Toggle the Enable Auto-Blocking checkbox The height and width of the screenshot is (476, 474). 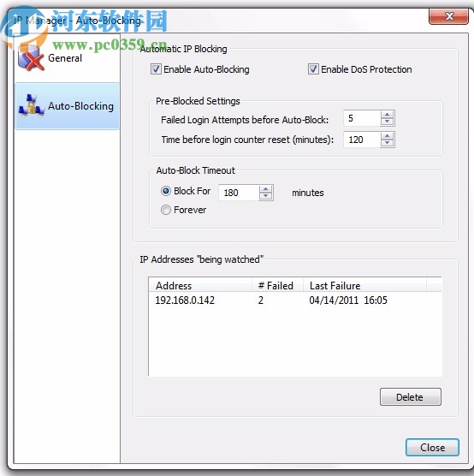point(156,68)
